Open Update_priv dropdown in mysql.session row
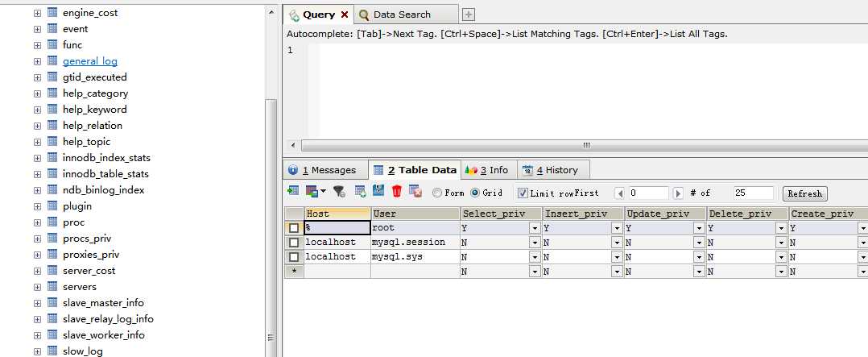The image size is (868, 357). pyautogui.click(x=699, y=243)
